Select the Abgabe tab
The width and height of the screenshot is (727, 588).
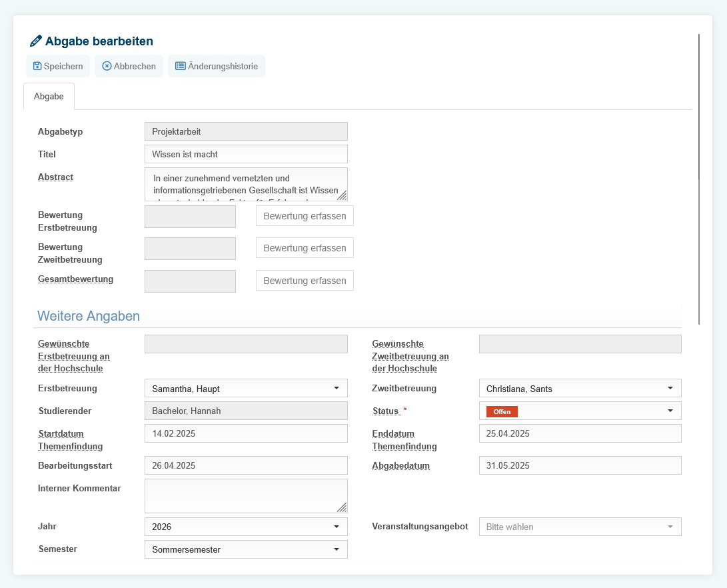point(49,96)
